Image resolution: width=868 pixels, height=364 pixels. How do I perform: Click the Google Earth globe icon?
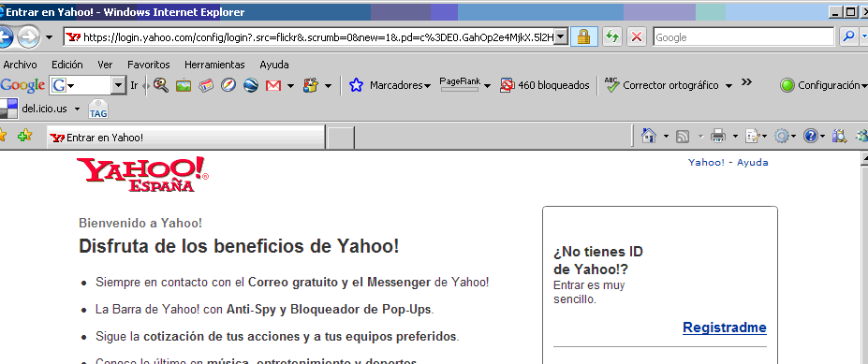click(x=251, y=85)
